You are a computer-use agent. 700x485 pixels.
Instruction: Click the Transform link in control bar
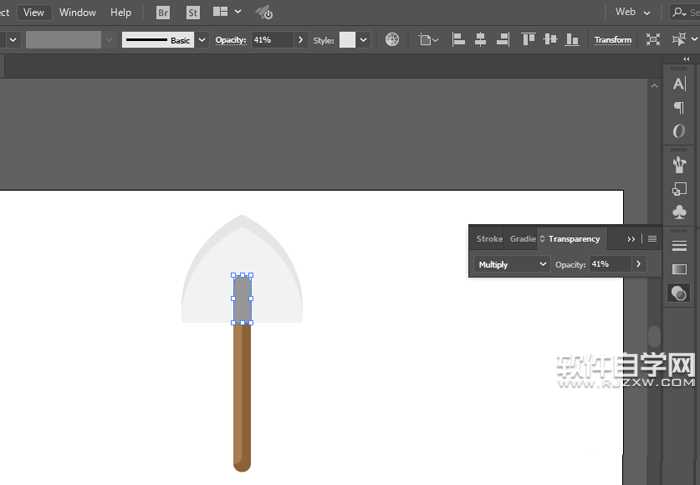pyautogui.click(x=612, y=40)
